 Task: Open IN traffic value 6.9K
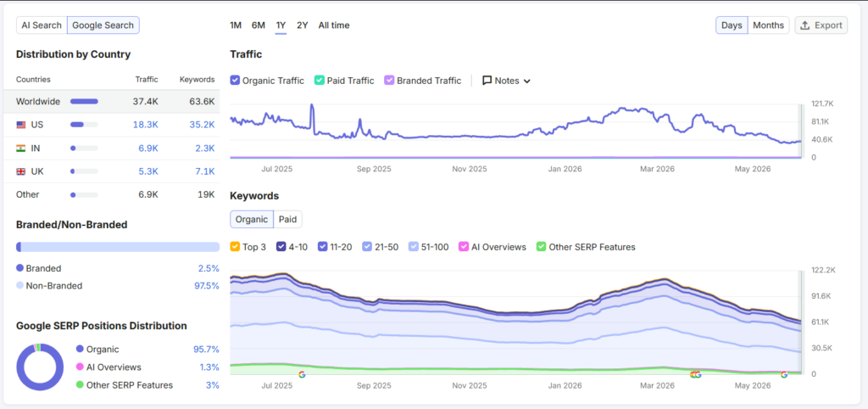[x=148, y=148]
